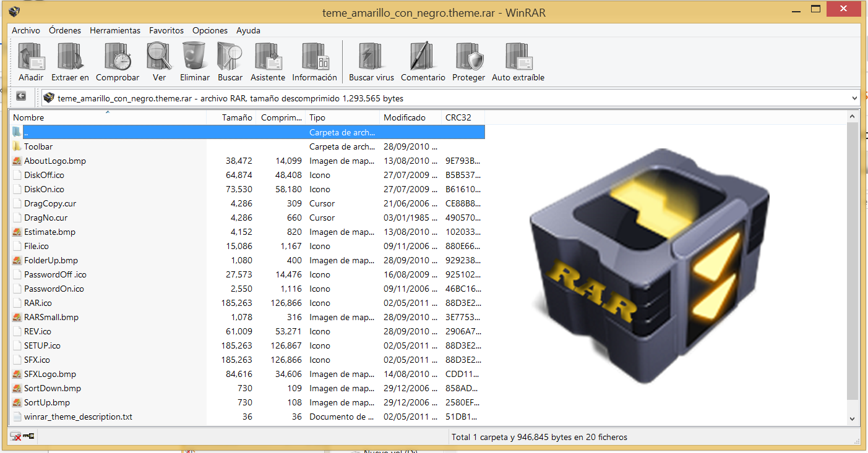Open the Archivo menu
Image resolution: width=868 pixels, height=453 pixels.
click(x=26, y=30)
